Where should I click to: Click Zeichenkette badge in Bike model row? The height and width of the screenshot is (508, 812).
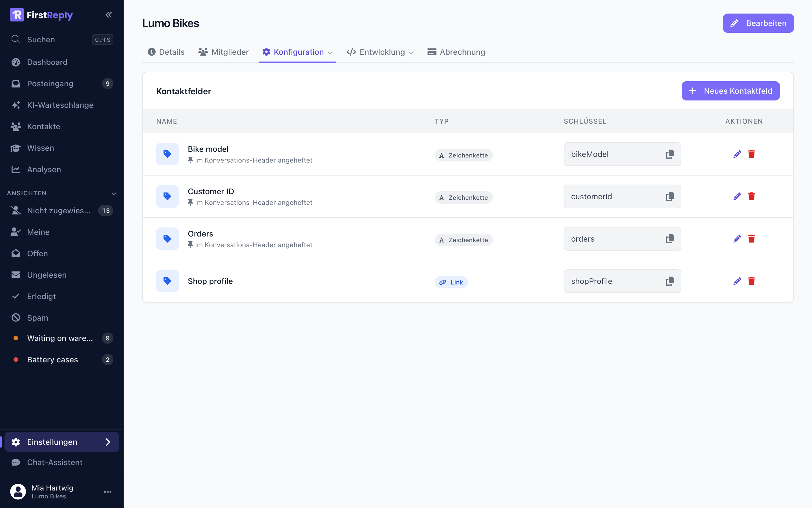464,155
